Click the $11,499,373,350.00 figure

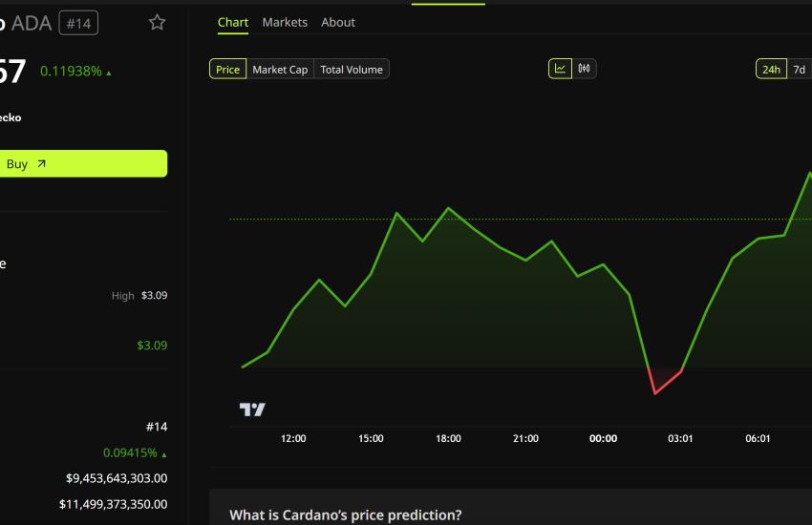pos(114,504)
